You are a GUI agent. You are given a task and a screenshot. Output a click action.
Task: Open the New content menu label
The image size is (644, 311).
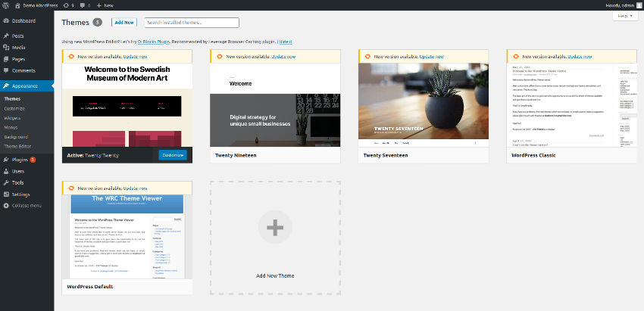pyautogui.click(x=108, y=5)
